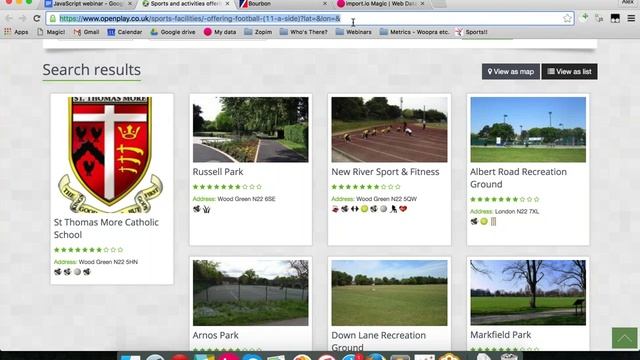Click the St Thomas More school crest image

110,155
